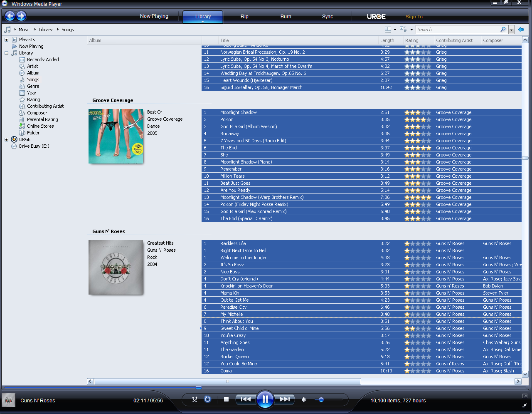Open the Music breadcrumb arrow
The height and width of the screenshot is (414, 532).
pos(15,30)
